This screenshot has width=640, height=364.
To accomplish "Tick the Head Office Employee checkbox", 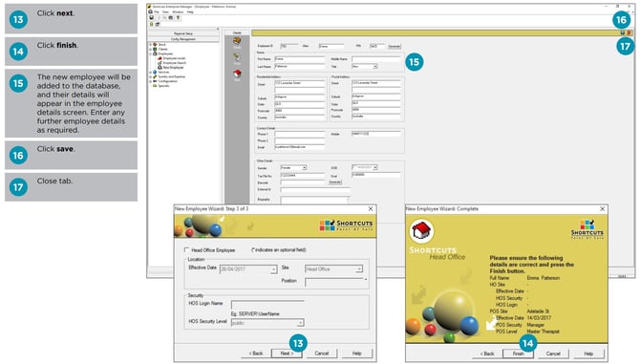I will tap(186, 249).
